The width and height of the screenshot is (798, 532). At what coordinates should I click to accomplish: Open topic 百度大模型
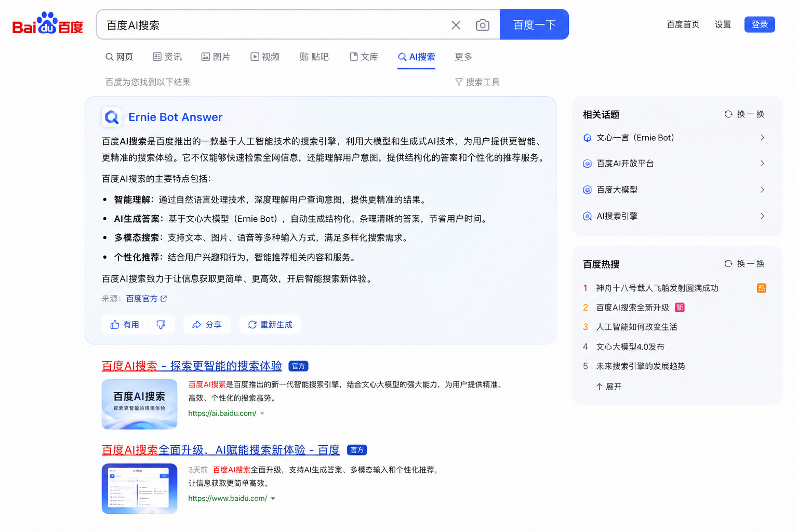[x=617, y=190]
